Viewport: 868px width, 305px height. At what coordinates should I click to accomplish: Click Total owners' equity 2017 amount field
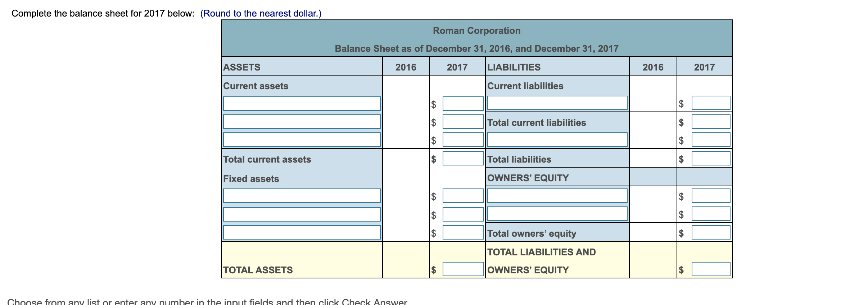coord(711,232)
